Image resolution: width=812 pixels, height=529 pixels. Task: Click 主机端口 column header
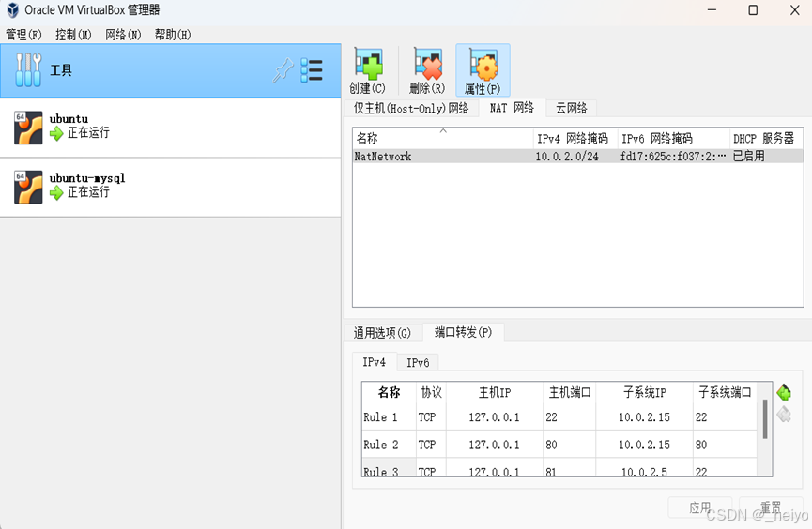pyautogui.click(x=570, y=392)
